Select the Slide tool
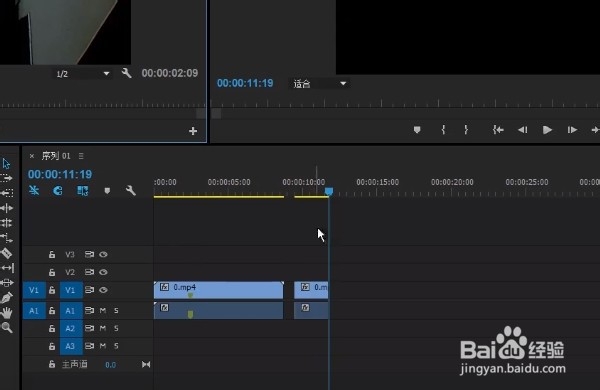The image size is (600, 390). point(7,283)
